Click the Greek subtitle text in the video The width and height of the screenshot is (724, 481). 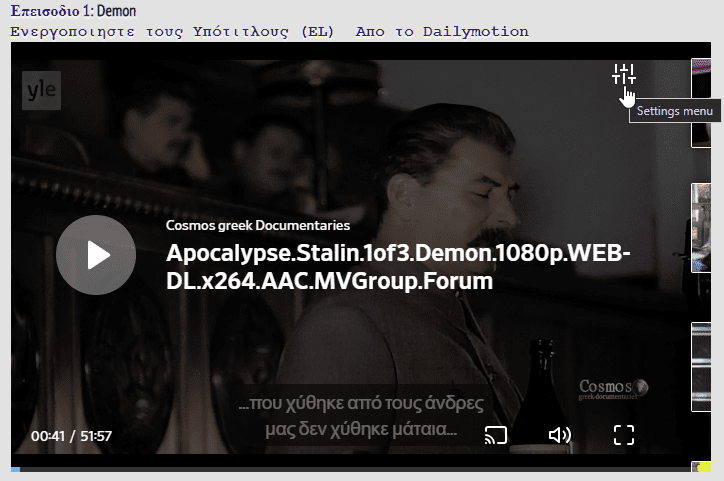pos(361,416)
